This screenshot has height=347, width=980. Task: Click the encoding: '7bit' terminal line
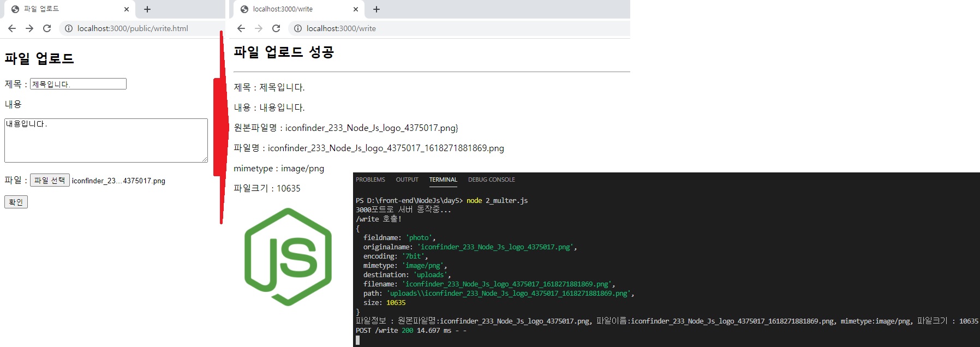[x=396, y=256]
